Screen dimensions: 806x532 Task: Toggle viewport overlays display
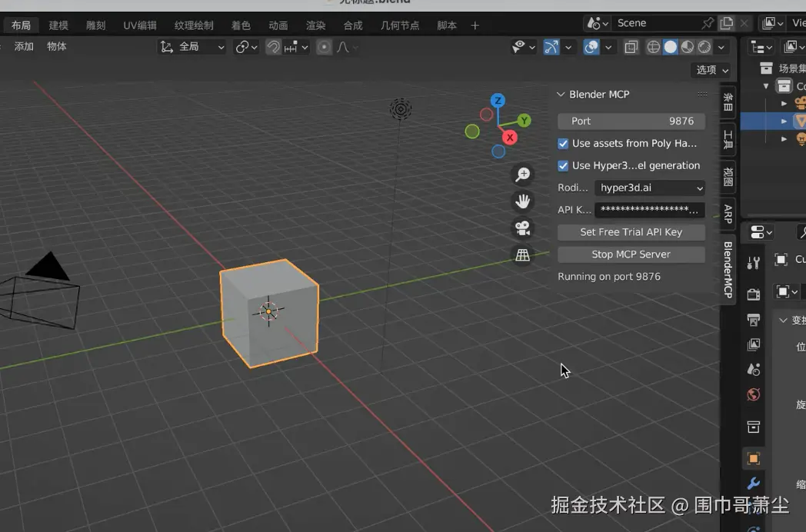tap(591, 48)
